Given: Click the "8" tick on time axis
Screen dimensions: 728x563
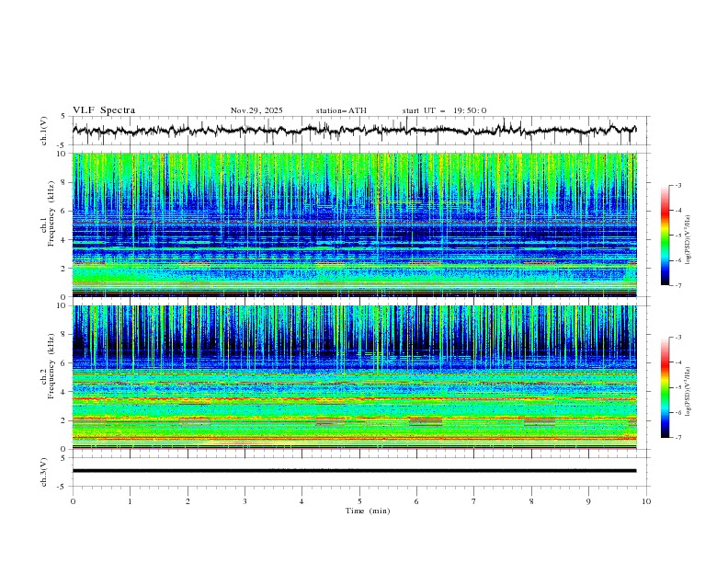Looking at the screenshot, I should tap(531, 501).
